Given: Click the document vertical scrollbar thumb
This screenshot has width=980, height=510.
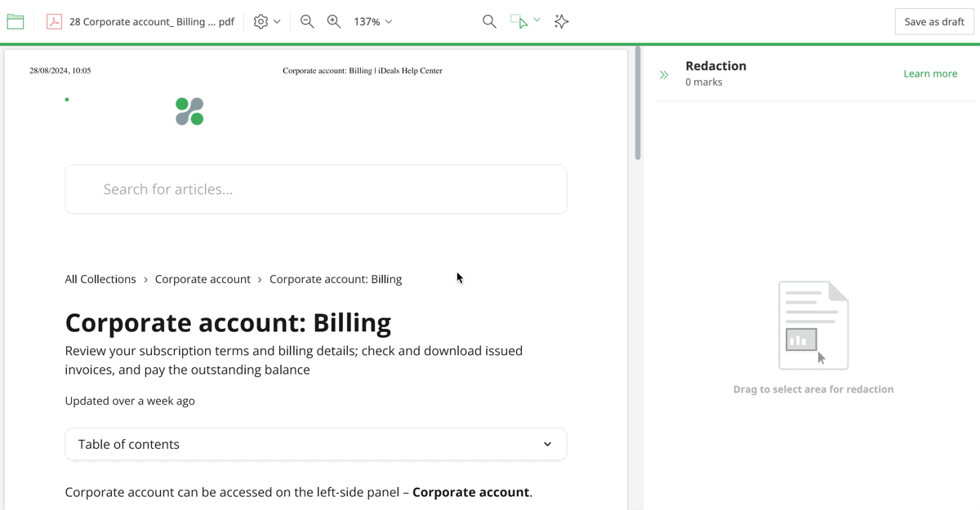Looking at the screenshot, I should coord(638,104).
